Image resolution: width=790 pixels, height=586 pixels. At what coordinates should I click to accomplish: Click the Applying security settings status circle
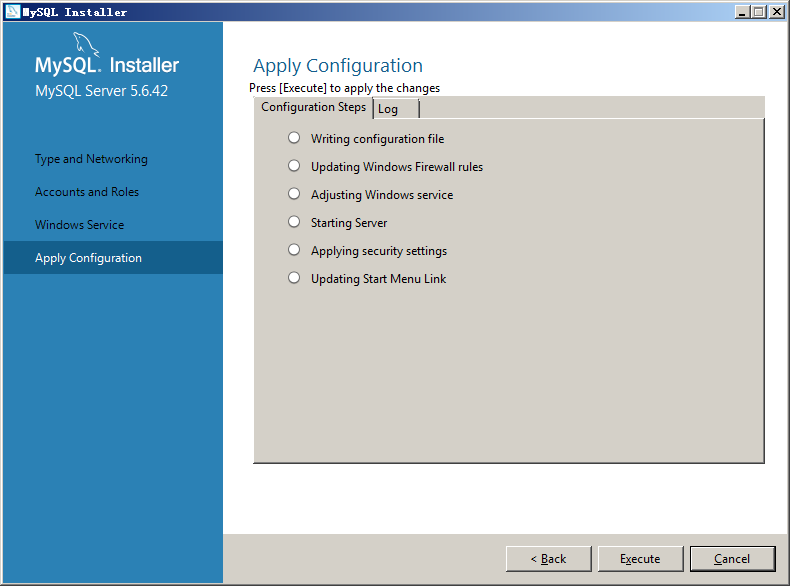294,249
